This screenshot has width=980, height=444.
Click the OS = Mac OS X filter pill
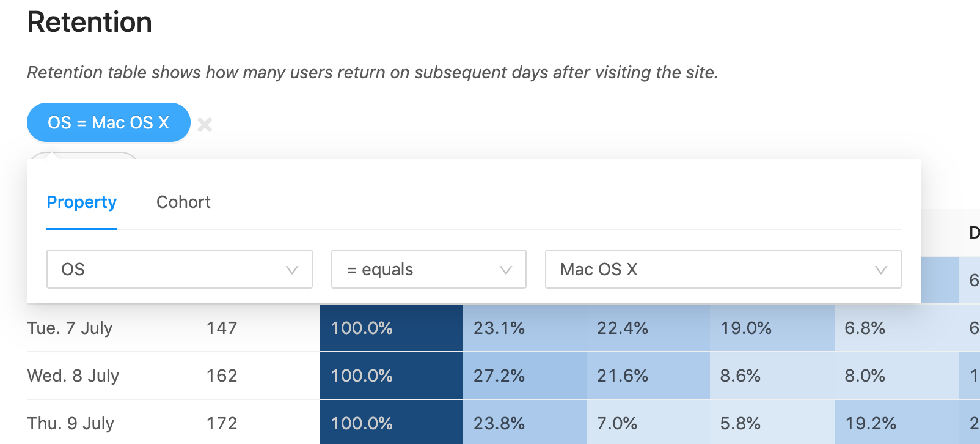point(108,122)
